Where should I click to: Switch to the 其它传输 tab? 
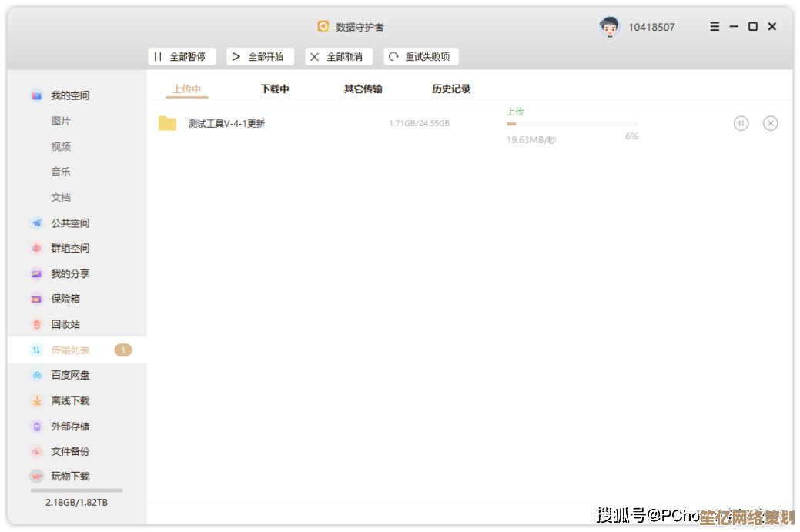363,89
